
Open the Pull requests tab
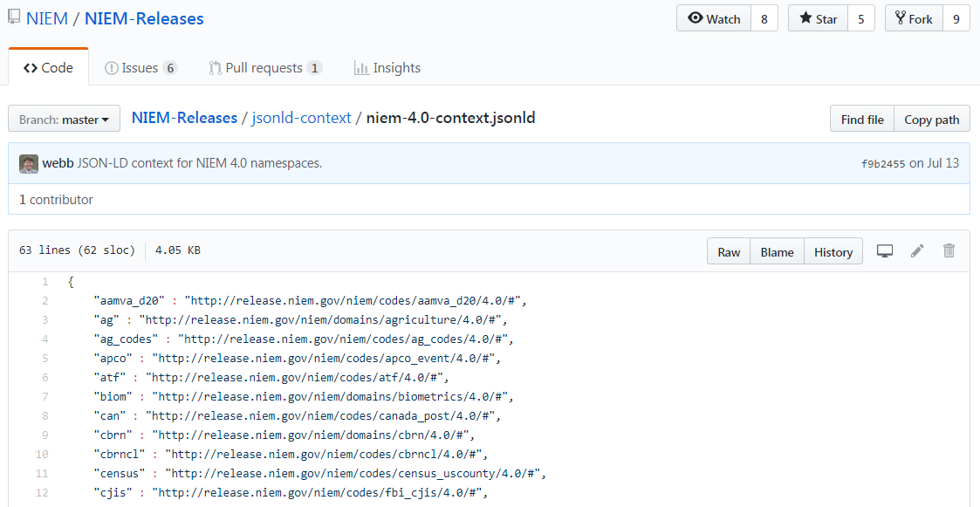(264, 68)
